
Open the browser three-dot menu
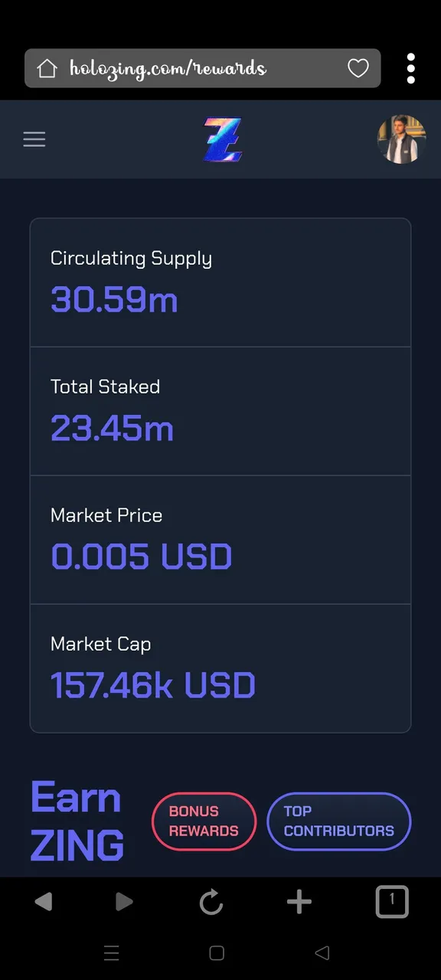411,69
